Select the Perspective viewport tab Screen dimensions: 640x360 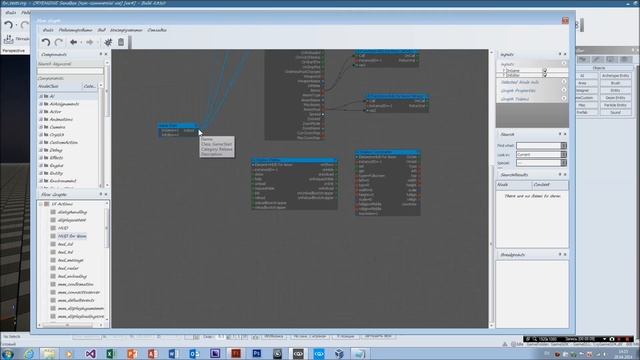pyautogui.click(x=13, y=51)
